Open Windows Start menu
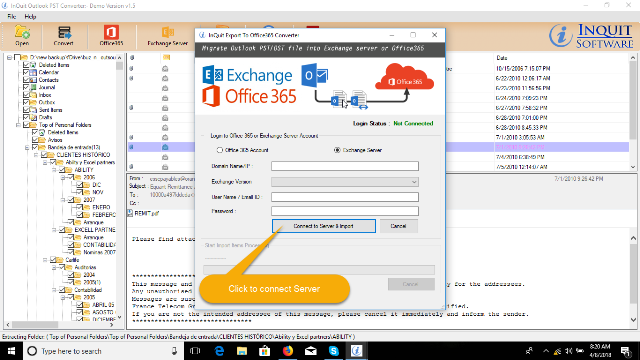The height and width of the screenshot is (360, 640). 11,351
